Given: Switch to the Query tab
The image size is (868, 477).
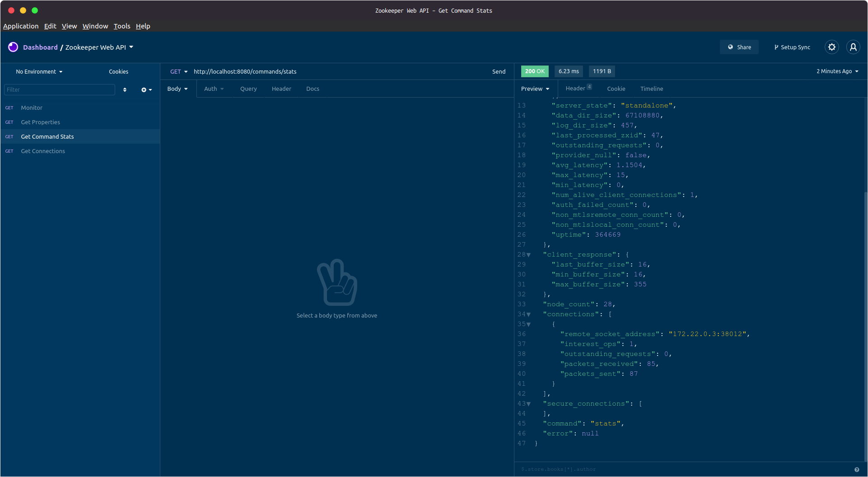Looking at the screenshot, I should point(248,89).
